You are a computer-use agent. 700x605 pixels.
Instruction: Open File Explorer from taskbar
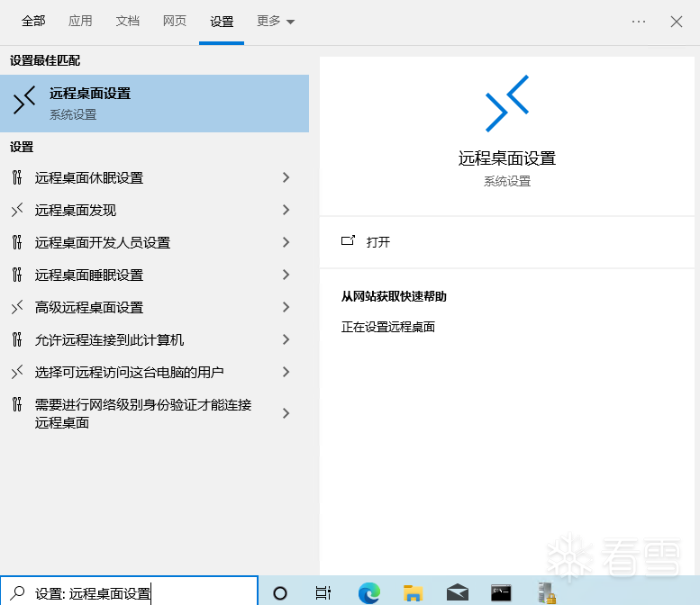[x=413, y=593]
